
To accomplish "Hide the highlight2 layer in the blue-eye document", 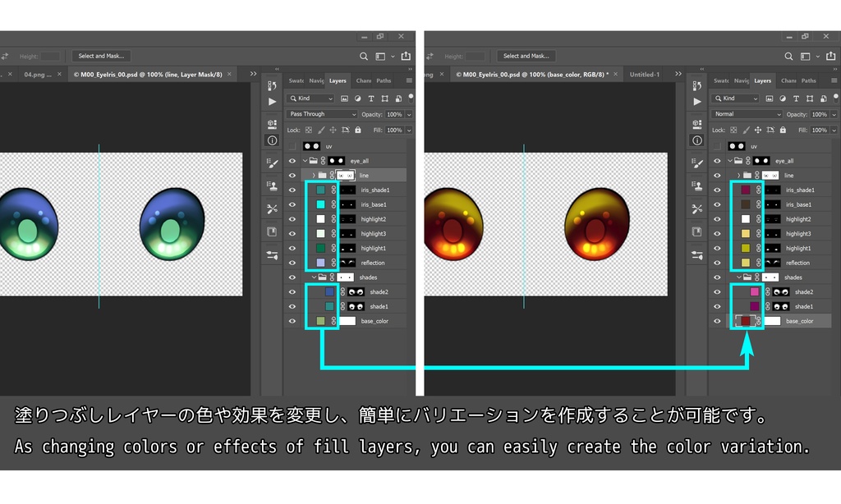I will (x=292, y=219).
